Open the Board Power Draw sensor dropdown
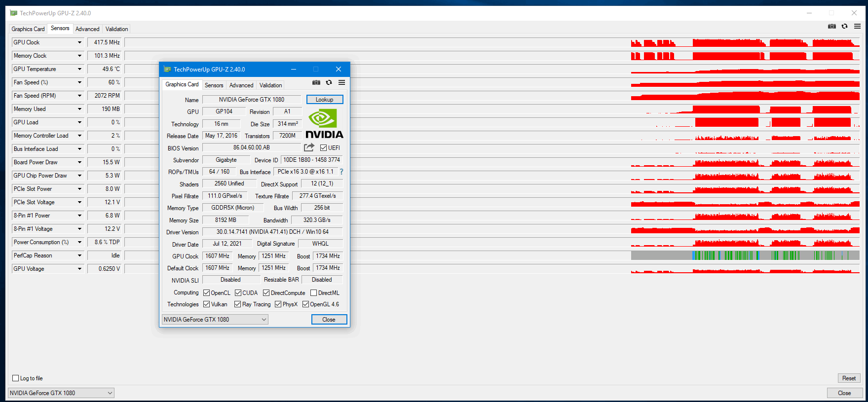868x402 pixels. point(79,162)
